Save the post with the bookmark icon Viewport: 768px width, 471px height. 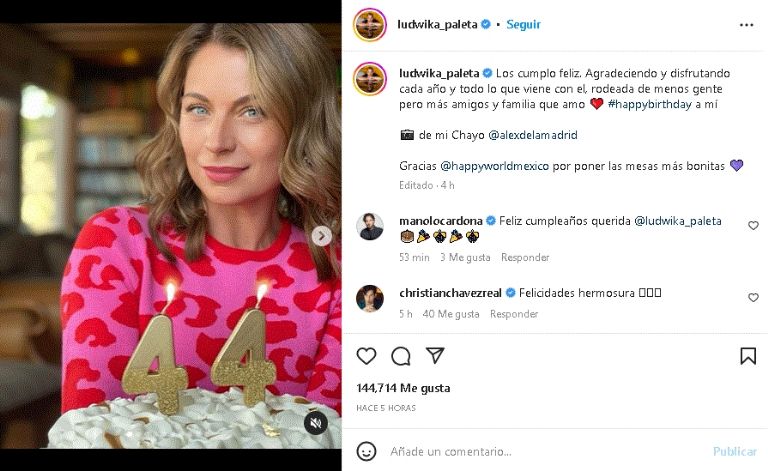748,356
